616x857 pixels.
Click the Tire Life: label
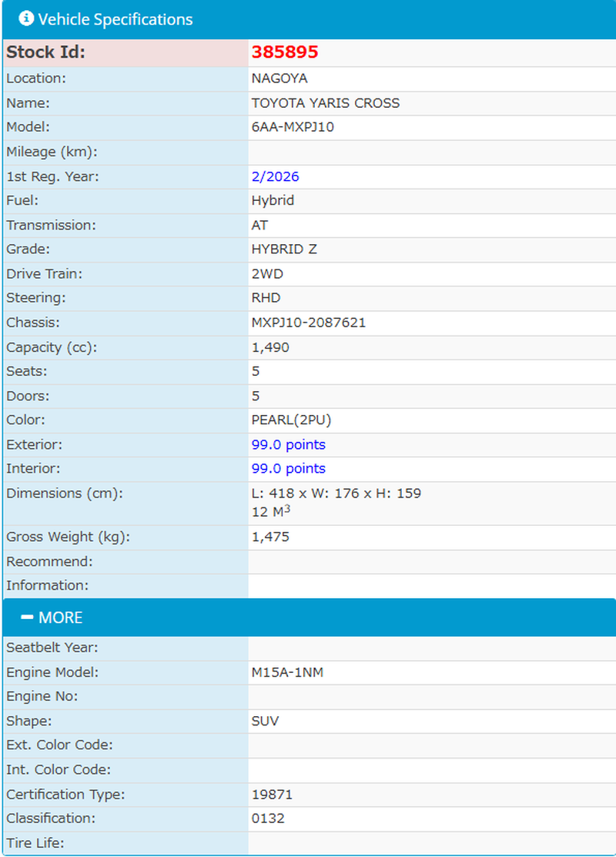pyautogui.click(x=35, y=843)
